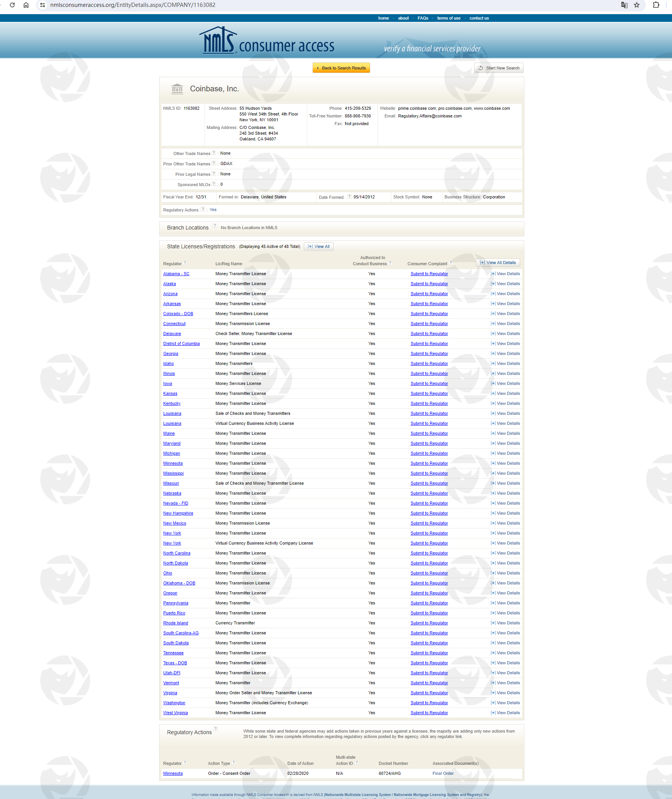
Task: Expand View Details for Washington row
Action: pos(505,703)
